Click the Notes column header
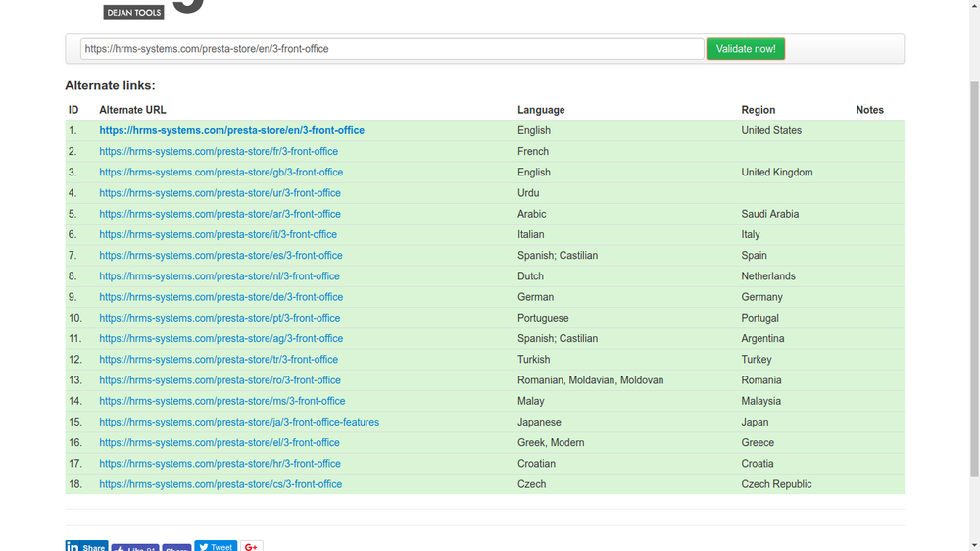 pyautogui.click(x=870, y=110)
